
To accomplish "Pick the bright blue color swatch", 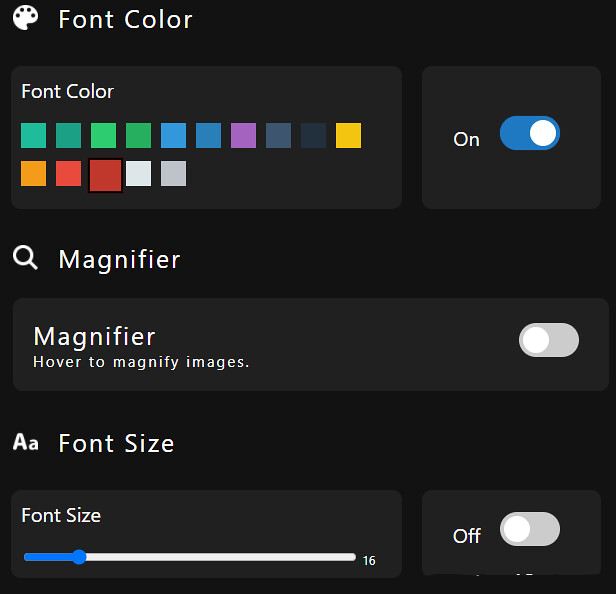I will pos(173,136).
